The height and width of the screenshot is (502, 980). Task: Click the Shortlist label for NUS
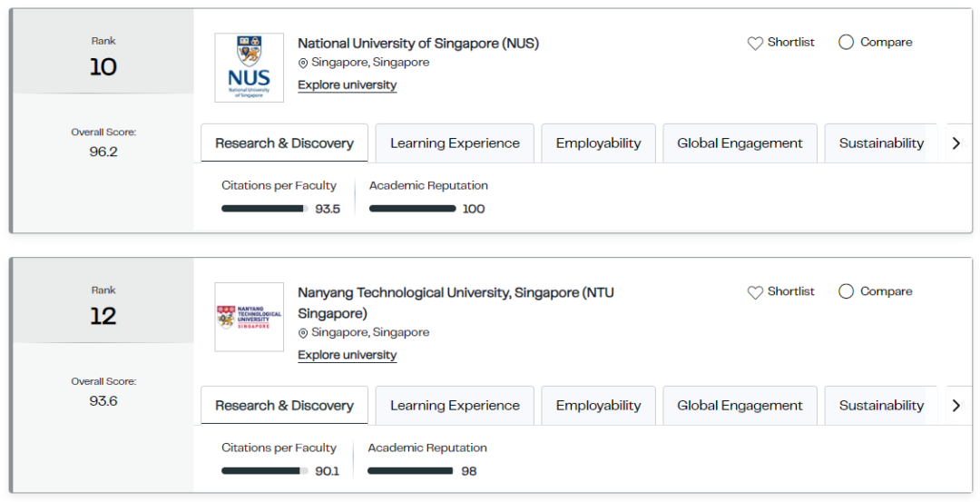coord(790,42)
